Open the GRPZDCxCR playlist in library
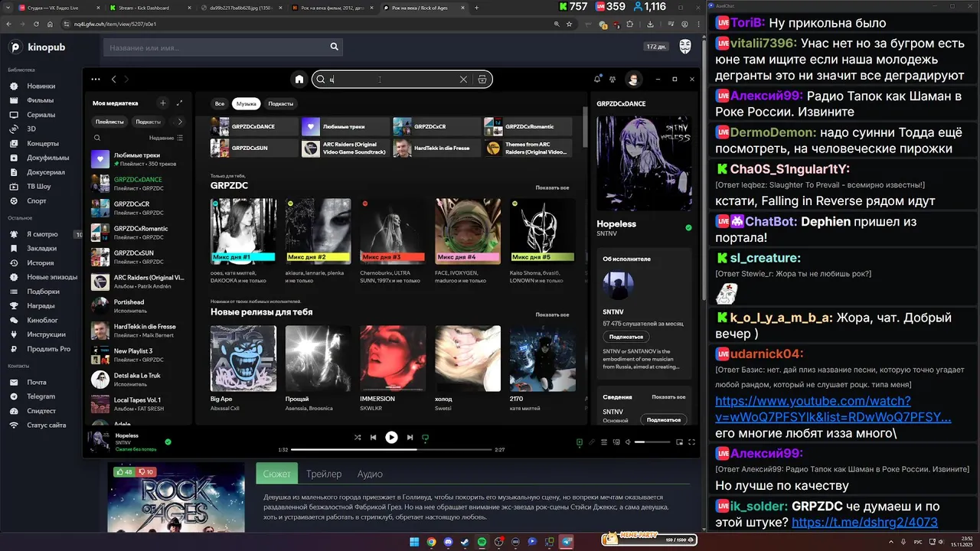Screen dimensions: 980x551 click(x=138, y=208)
